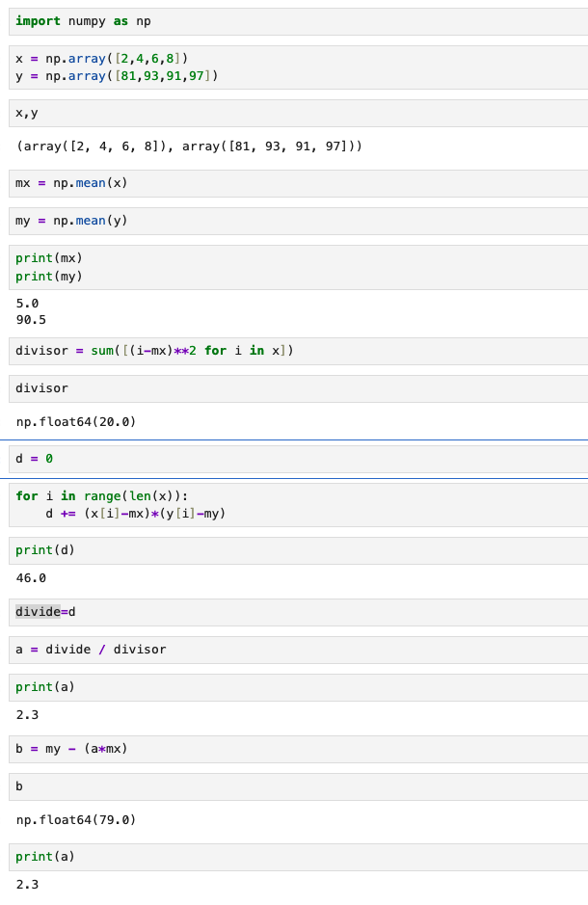Viewport: 588px width, 905px height.
Task: Click the cell printing mx and my
Action: 298,267
